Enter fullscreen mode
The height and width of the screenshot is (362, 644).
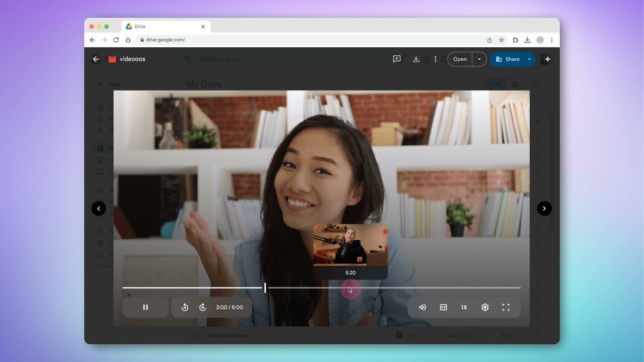coord(506,307)
